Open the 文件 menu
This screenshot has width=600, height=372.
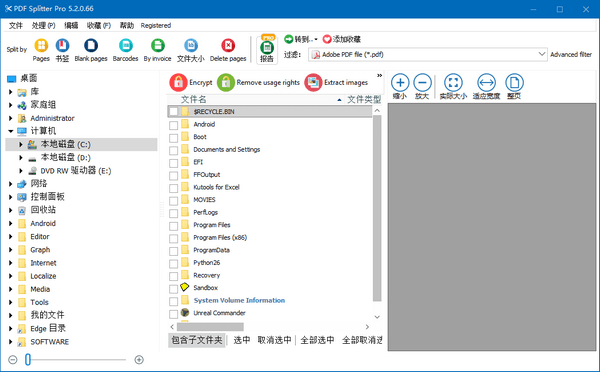point(16,26)
